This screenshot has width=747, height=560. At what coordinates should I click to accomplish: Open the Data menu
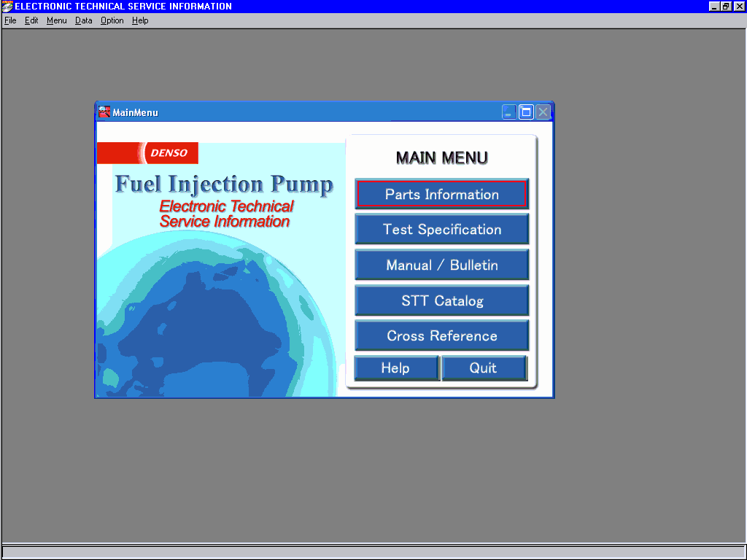tap(83, 20)
